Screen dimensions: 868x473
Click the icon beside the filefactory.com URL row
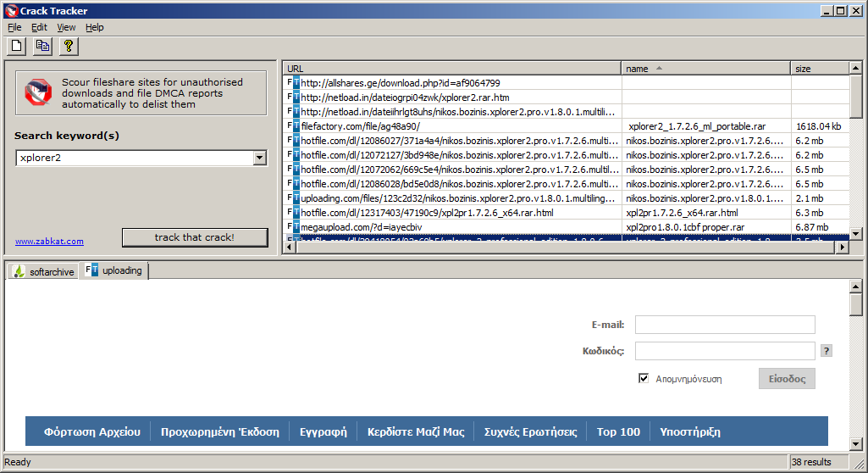click(x=293, y=126)
